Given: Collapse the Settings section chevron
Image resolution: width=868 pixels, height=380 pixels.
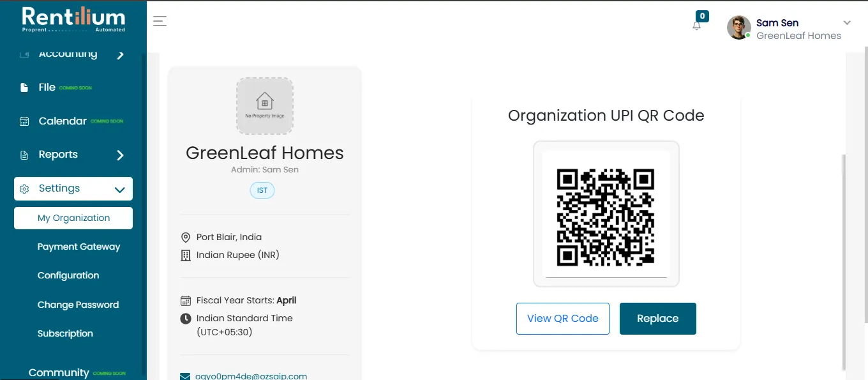Looking at the screenshot, I should coord(119,190).
